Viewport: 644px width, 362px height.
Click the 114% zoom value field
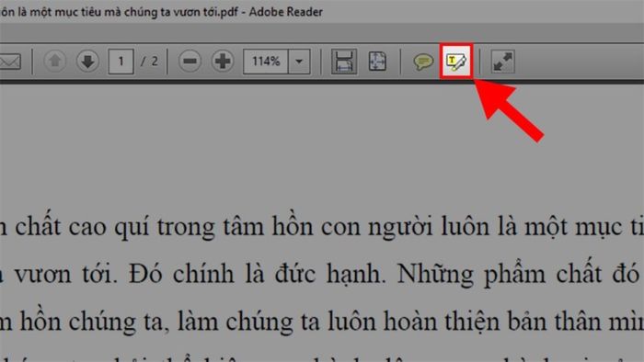[266, 62]
